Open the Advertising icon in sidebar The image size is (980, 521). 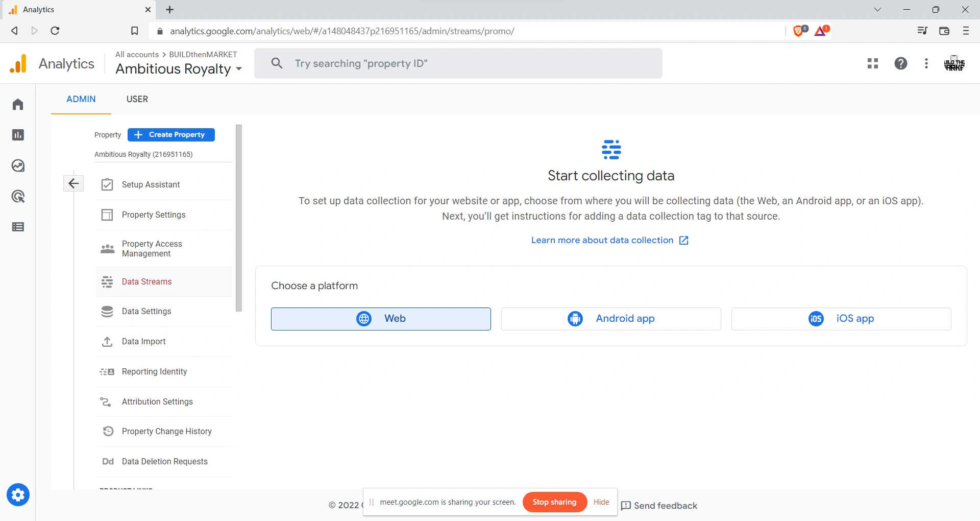(18, 197)
